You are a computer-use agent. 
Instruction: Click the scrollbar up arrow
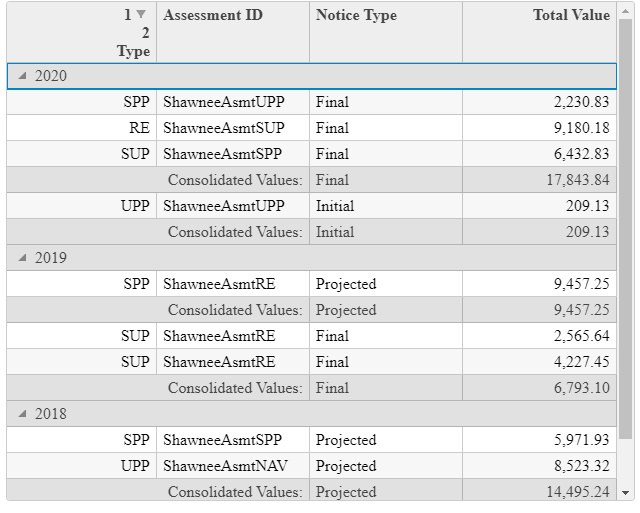(x=625, y=11)
